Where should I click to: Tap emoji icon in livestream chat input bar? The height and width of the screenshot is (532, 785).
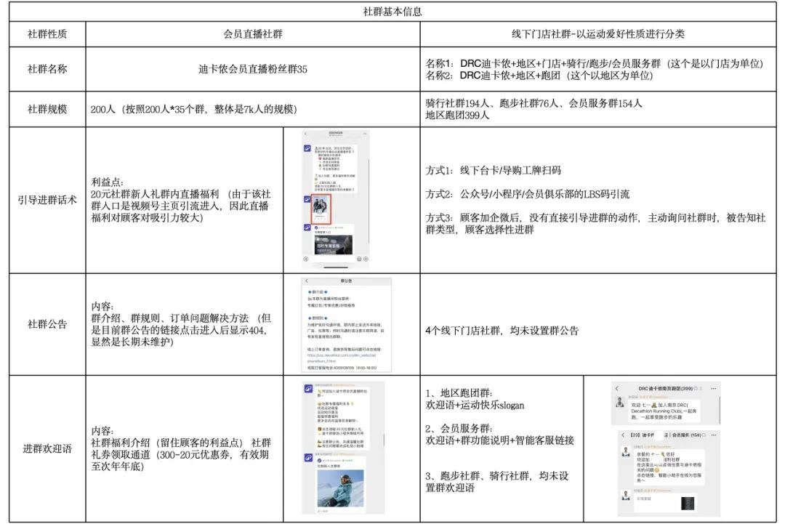click(359, 259)
